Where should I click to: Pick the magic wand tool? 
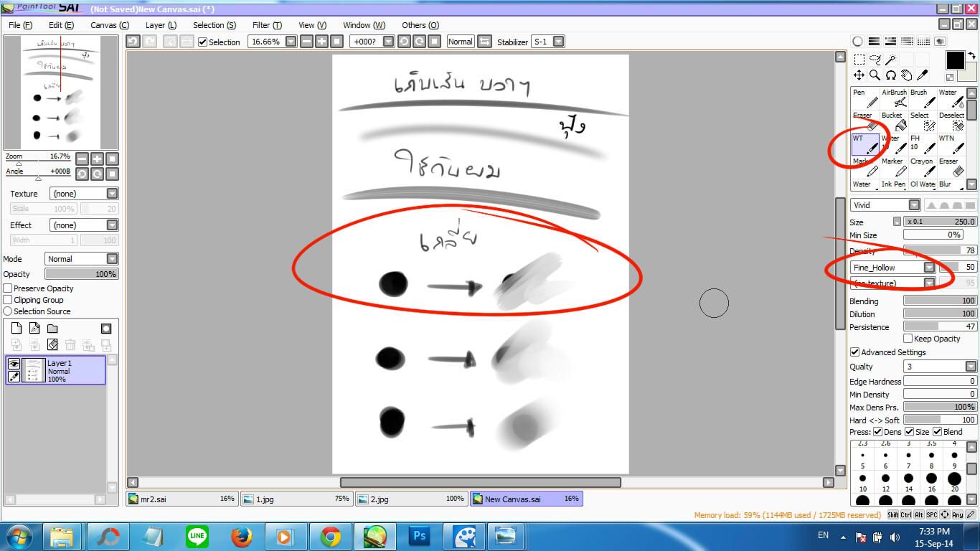(x=890, y=60)
